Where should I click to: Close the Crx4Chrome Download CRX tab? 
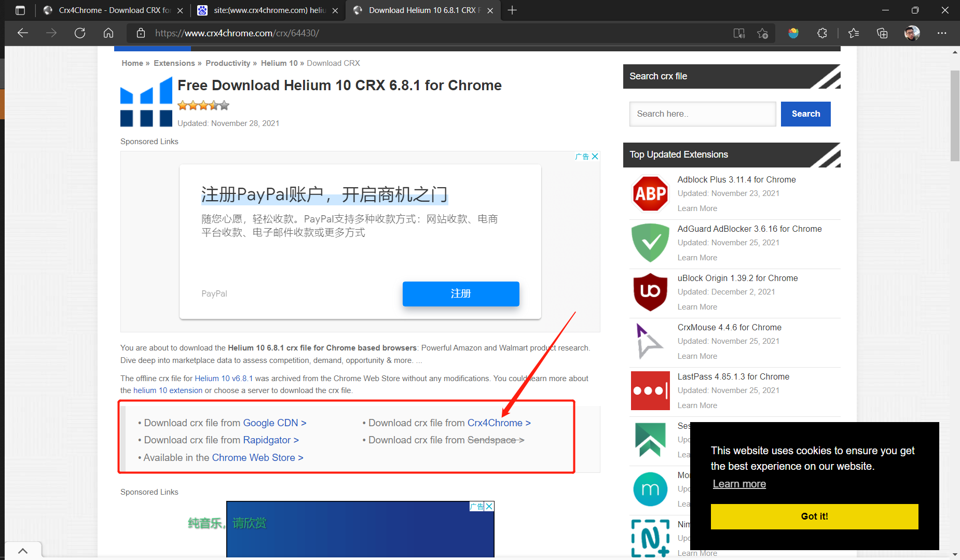180,10
